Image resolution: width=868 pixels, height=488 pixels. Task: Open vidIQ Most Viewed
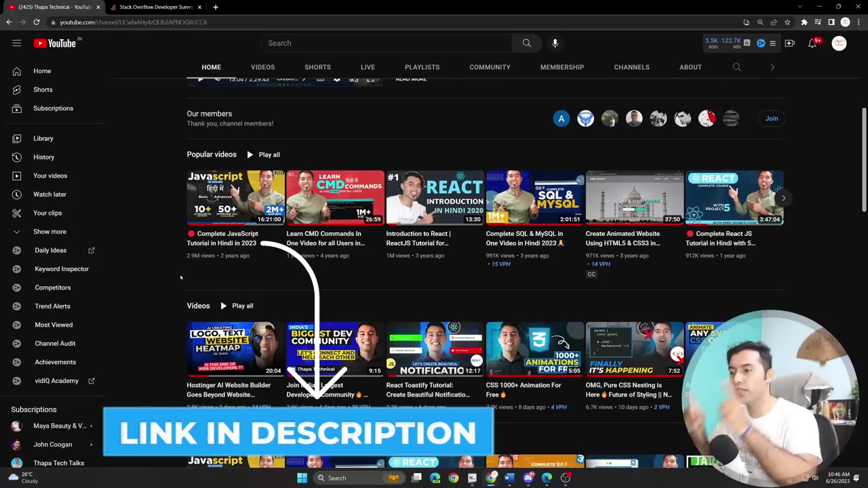coord(54,325)
